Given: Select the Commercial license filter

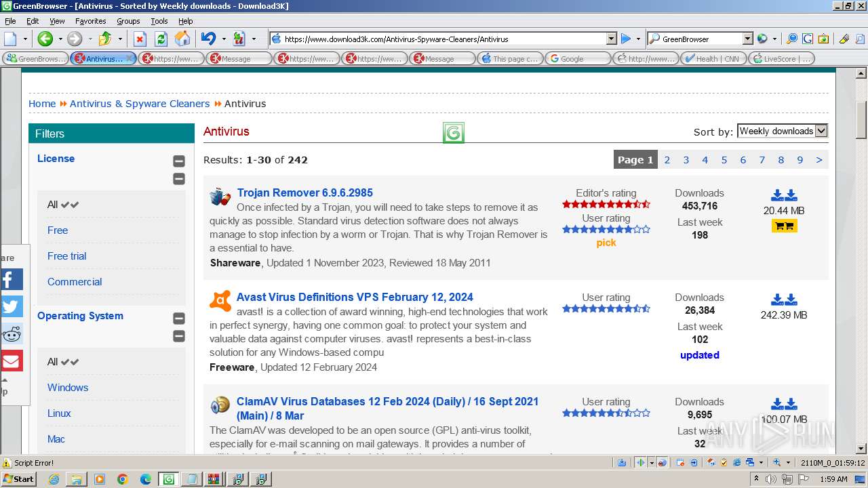Looking at the screenshot, I should coord(75,282).
